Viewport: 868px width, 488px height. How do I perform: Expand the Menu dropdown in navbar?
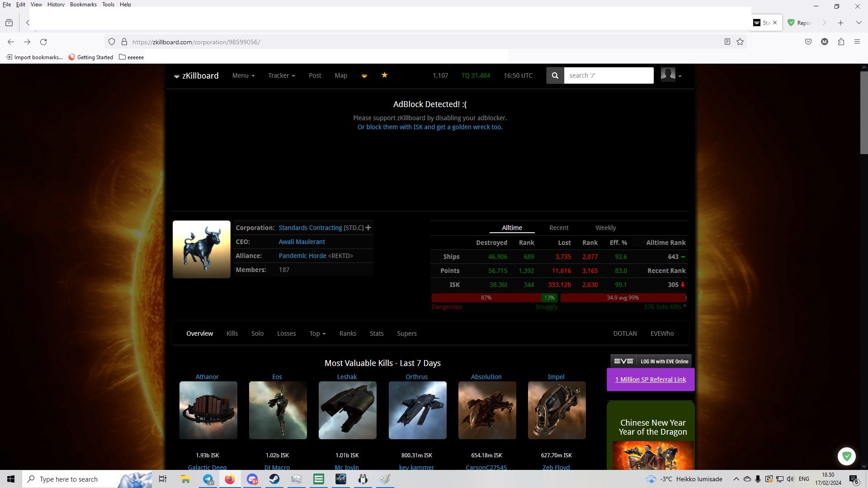pyautogui.click(x=243, y=75)
